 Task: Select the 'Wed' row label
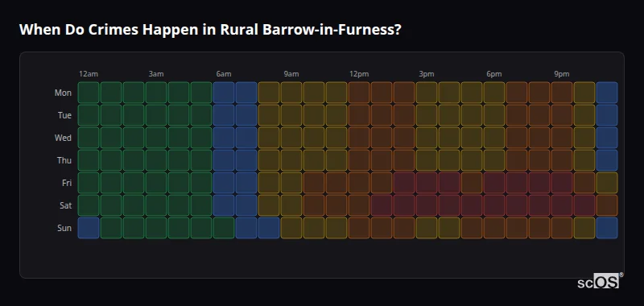[63, 138]
